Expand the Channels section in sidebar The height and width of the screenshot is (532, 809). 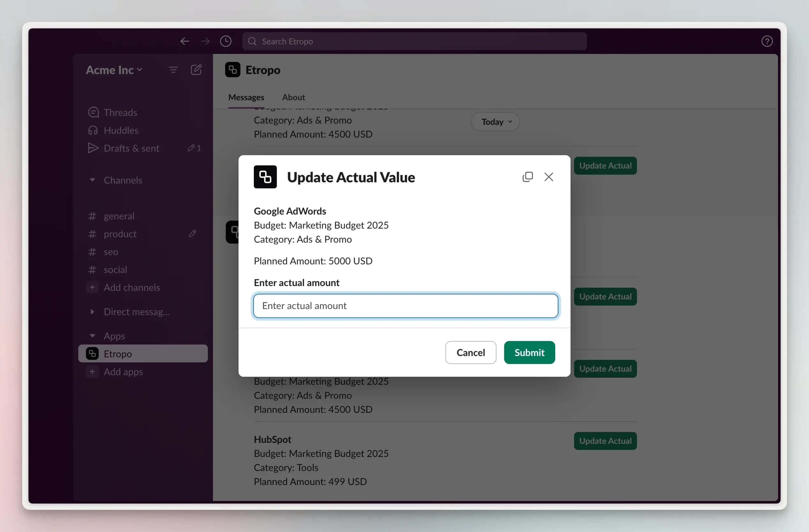91,179
